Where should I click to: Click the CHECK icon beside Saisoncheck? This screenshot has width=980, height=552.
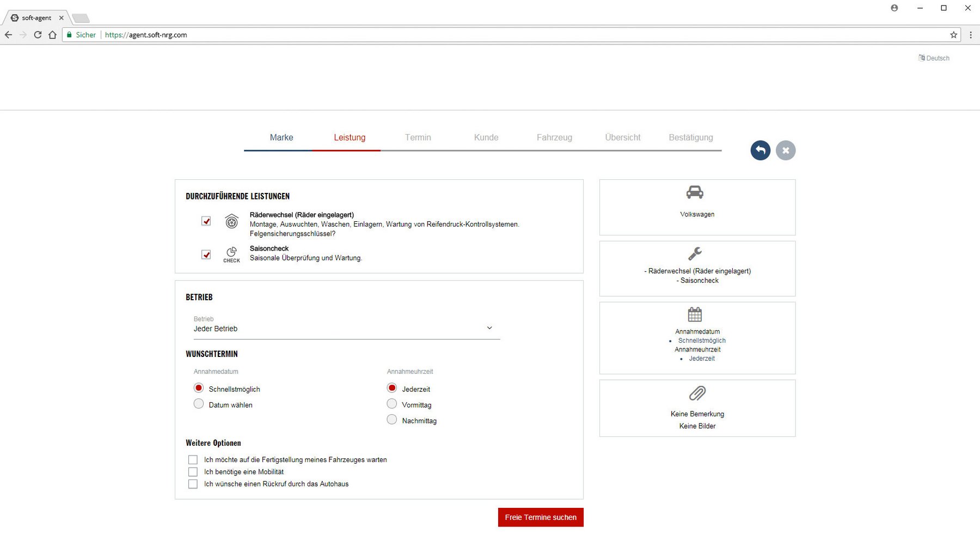pyautogui.click(x=231, y=254)
